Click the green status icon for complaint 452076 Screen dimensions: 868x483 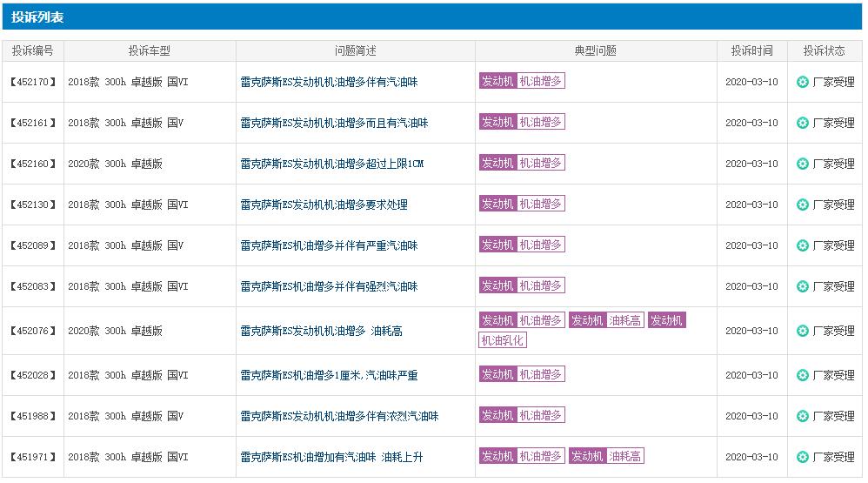(803, 332)
